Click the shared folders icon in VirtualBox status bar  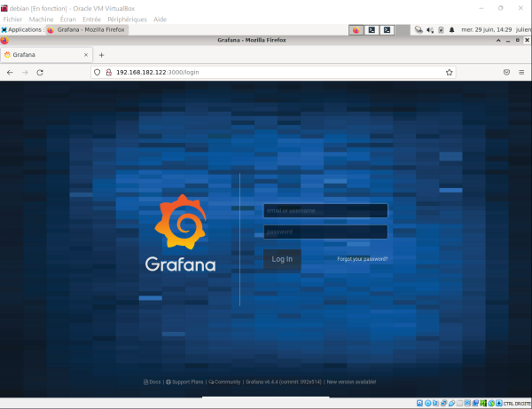(459, 403)
